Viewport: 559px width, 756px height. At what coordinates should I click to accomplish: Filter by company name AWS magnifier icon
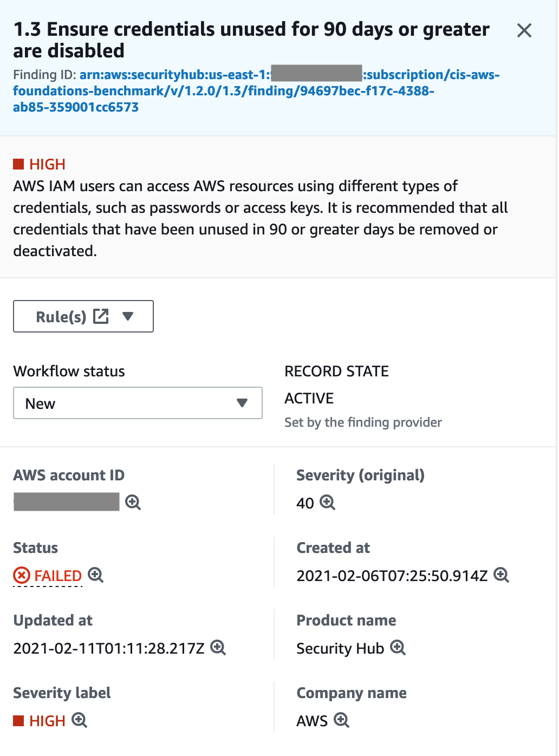tap(341, 721)
